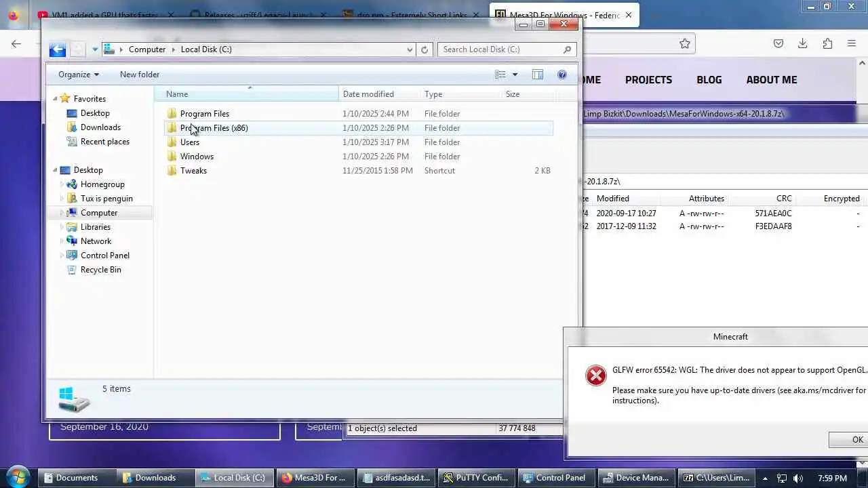
Task: Open Firefox extensions puzzle icon
Action: tap(827, 43)
